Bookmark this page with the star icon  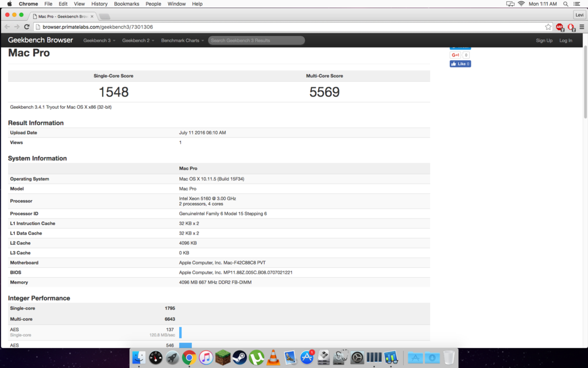click(x=548, y=26)
